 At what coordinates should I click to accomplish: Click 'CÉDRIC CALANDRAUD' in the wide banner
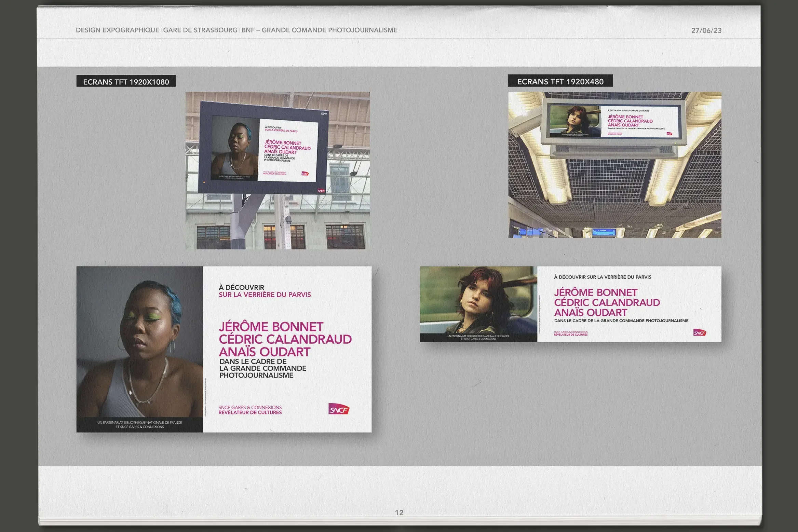click(607, 302)
